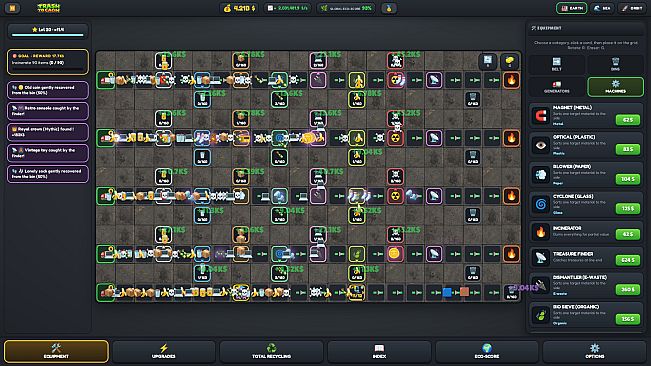The height and width of the screenshot is (366, 651).
Task: Select the rotate tool (R) above the grid
Action: tap(488, 61)
